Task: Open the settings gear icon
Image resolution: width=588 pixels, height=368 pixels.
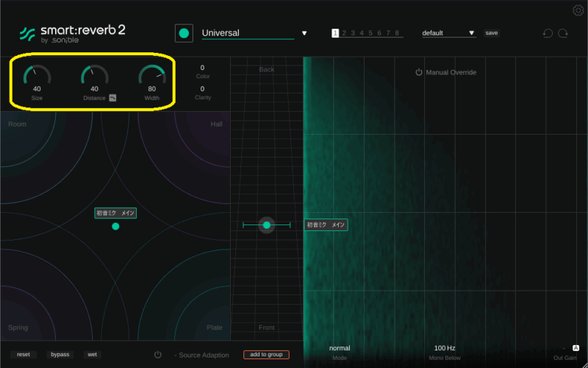Action: (x=578, y=10)
